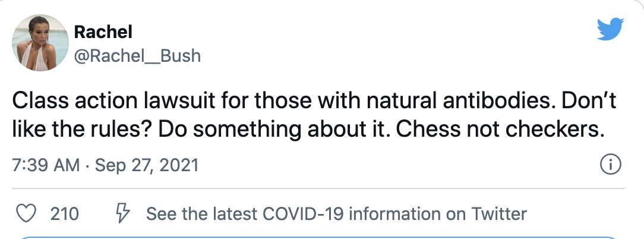644x239 pixels.
Task: Click the display name "Rachel"
Action: point(103,32)
